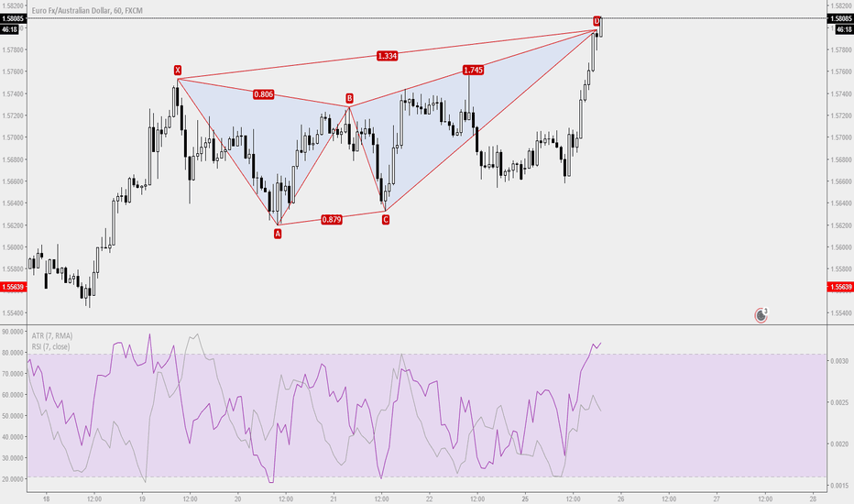
Task: Select the D point label of the pattern
Action: (x=597, y=21)
